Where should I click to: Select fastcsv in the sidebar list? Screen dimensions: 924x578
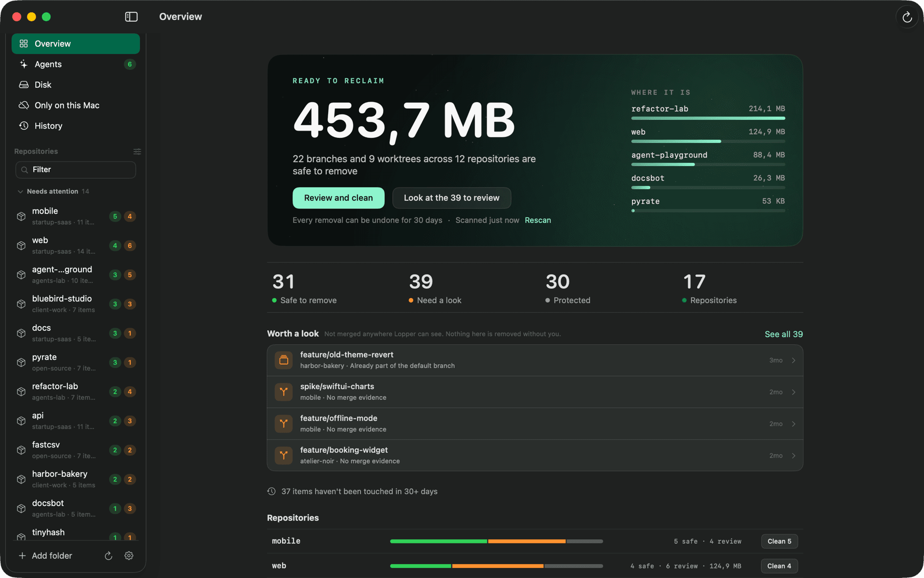[76, 450]
